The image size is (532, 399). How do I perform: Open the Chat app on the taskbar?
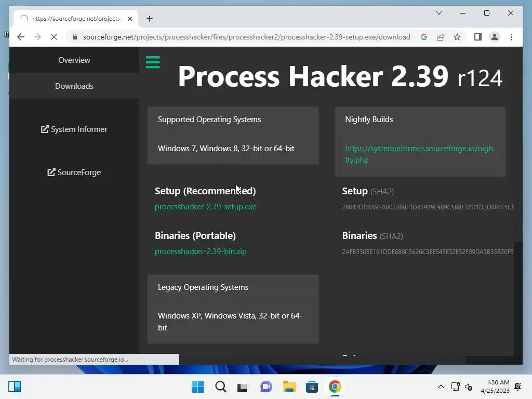(266, 387)
